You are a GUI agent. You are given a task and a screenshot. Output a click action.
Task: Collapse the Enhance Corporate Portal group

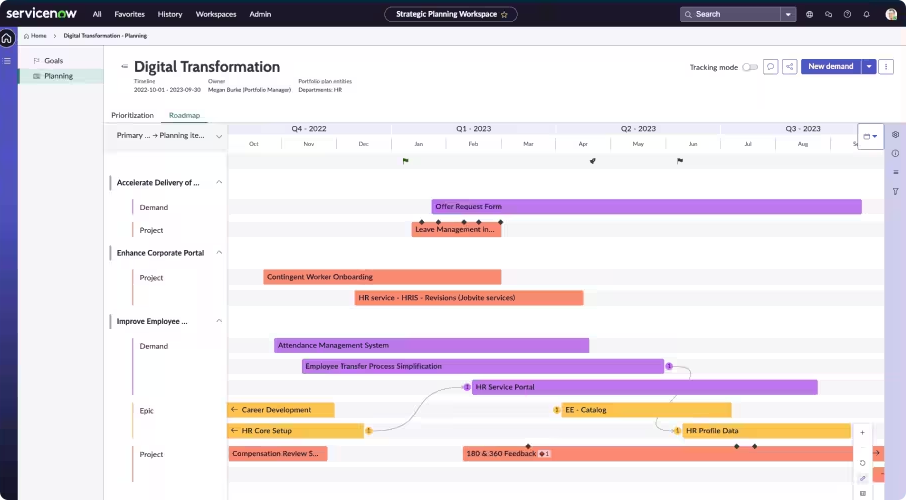[x=219, y=253]
